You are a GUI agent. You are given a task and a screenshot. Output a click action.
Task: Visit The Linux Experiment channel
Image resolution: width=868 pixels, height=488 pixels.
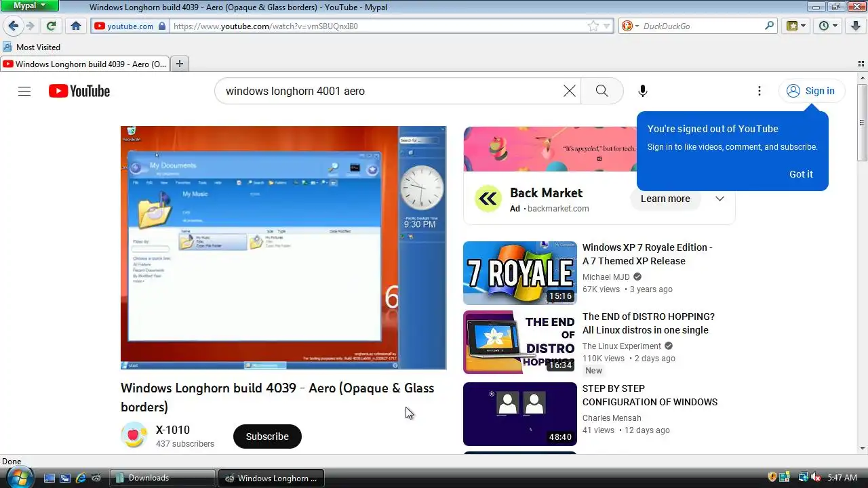pyautogui.click(x=622, y=346)
